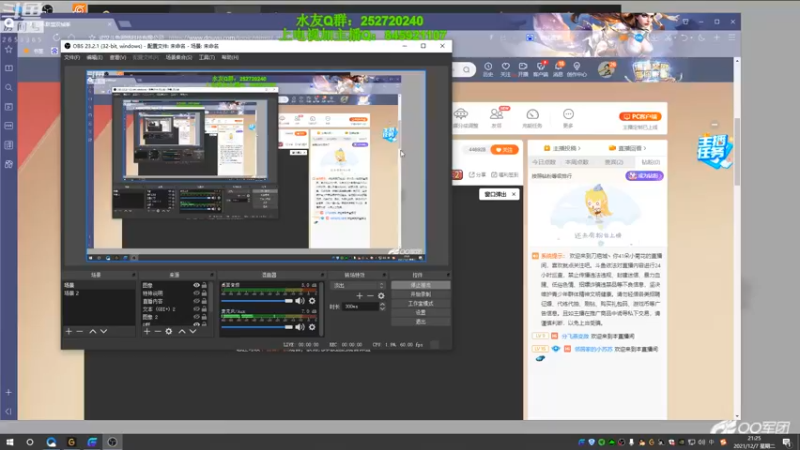The width and height of the screenshot is (800, 450).
Task: Move the selected source up
Action: coord(182,332)
